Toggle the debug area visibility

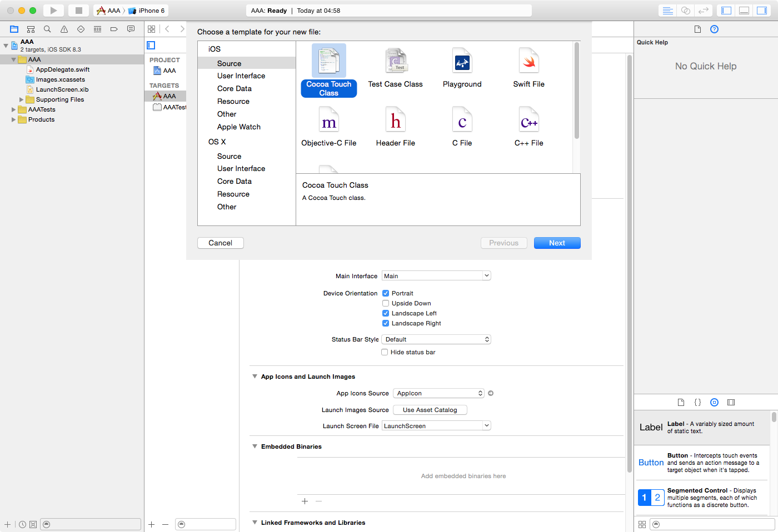744,11
